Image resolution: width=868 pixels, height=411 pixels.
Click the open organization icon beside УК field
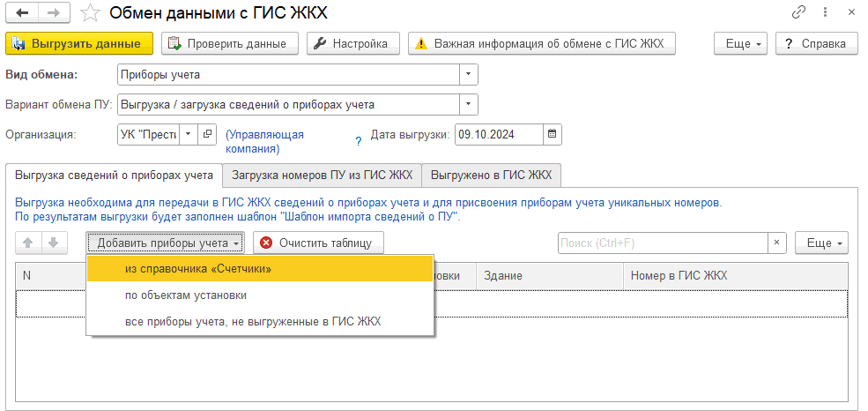coord(208,135)
